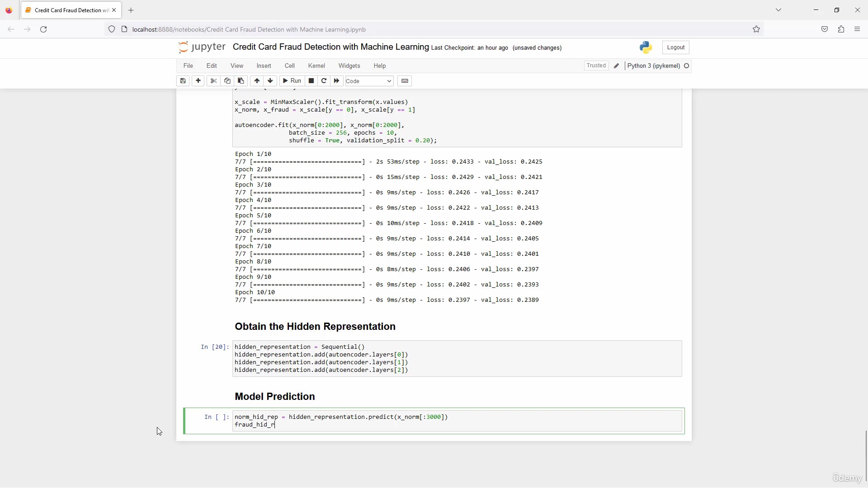Screen dimensions: 868x488
Task: Restart kernel and re-run the whole notebook
Action: pos(336,81)
